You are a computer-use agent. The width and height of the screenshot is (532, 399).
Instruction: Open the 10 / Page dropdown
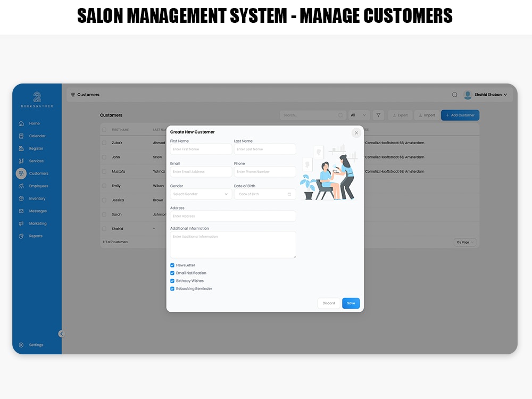pyautogui.click(x=465, y=242)
